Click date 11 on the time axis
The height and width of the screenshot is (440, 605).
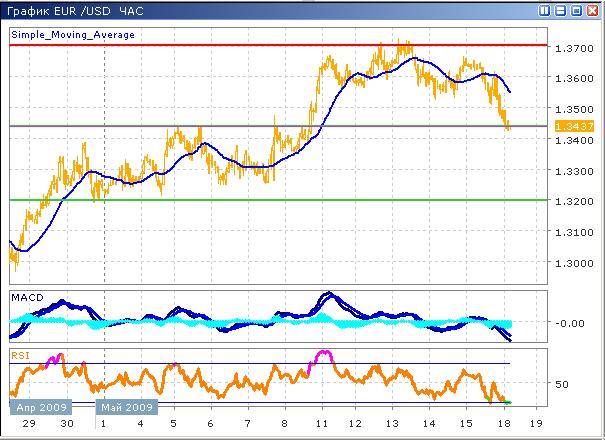tap(322, 424)
